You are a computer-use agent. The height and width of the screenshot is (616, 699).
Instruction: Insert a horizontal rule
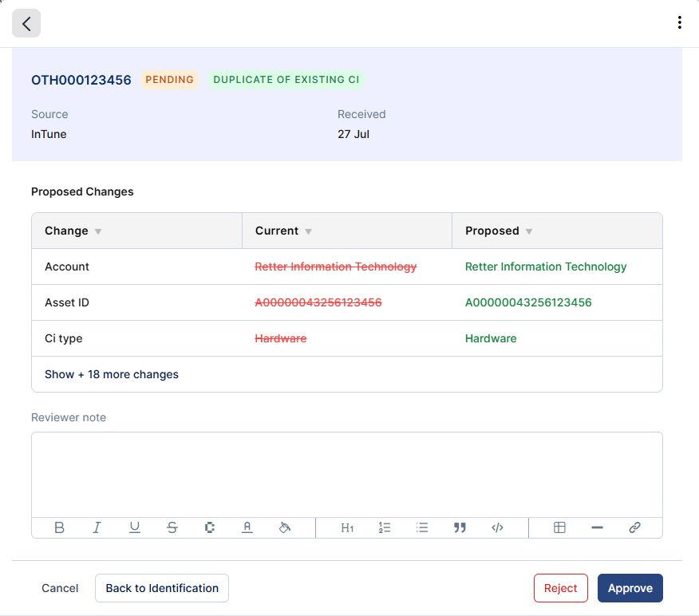597,527
